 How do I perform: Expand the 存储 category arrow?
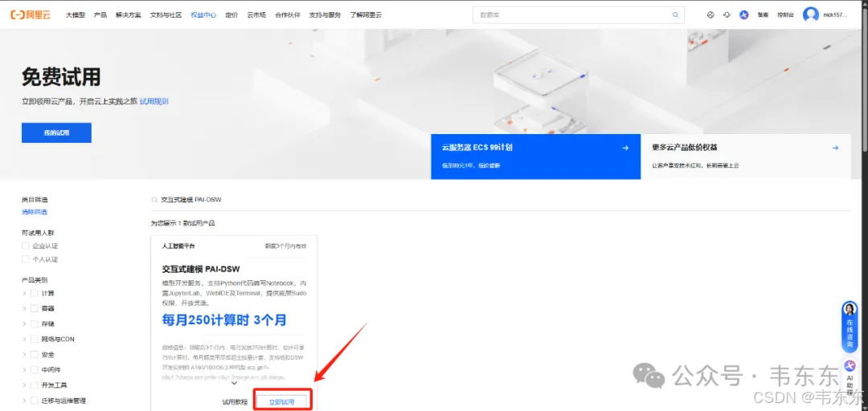[24, 324]
